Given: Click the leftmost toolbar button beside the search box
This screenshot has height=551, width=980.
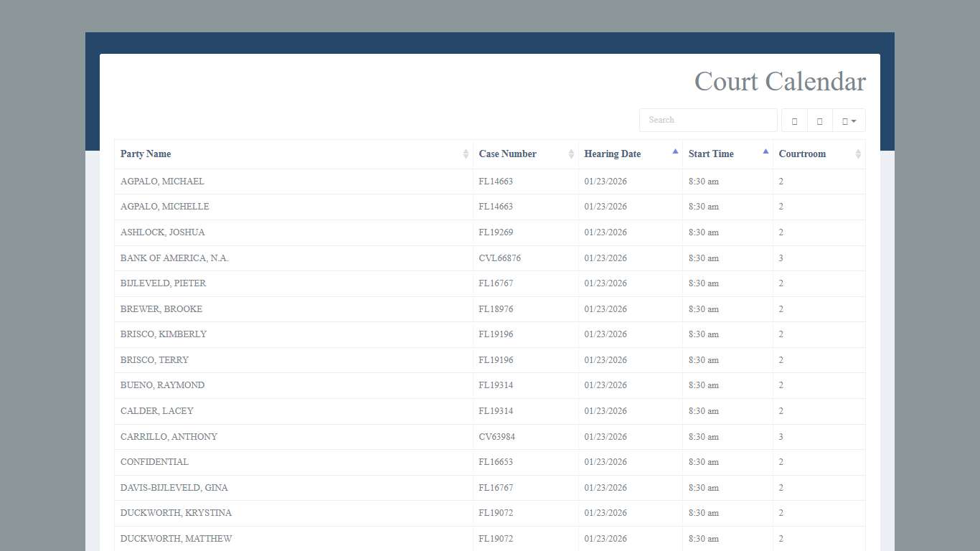Looking at the screenshot, I should pyautogui.click(x=794, y=121).
